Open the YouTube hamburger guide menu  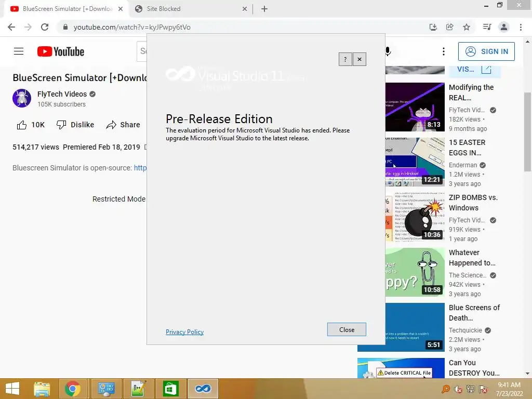[x=19, y=51]
